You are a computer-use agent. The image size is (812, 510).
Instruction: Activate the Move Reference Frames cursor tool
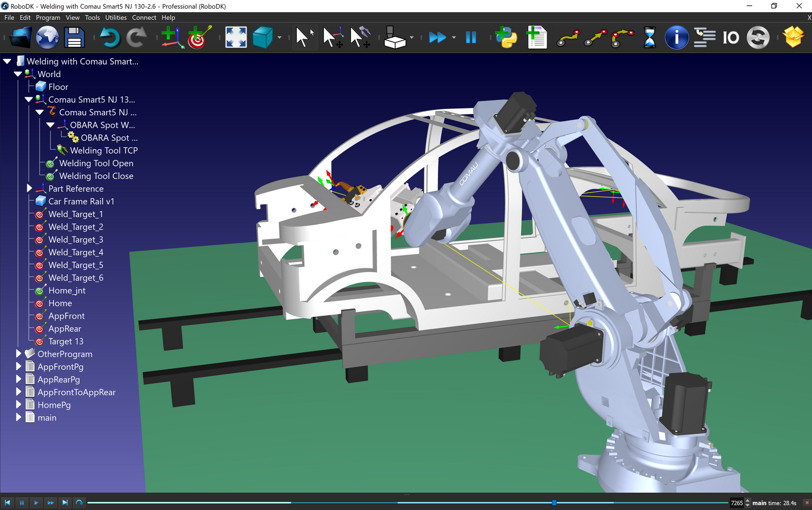pos(333,38)
